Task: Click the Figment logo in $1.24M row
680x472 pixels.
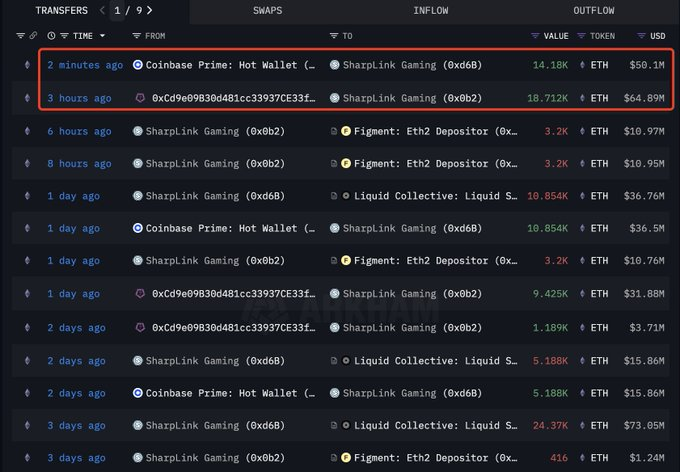Action: (x=346, y=458)
